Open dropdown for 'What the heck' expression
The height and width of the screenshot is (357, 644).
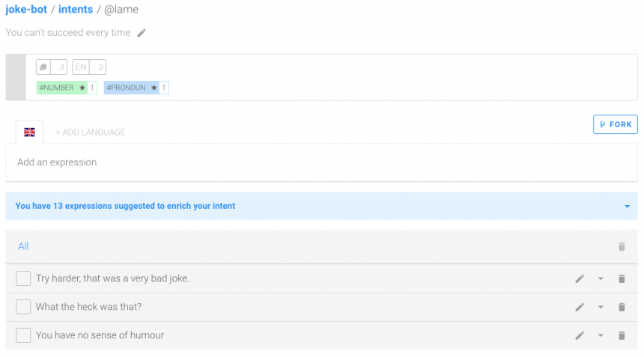coord(601,307)
